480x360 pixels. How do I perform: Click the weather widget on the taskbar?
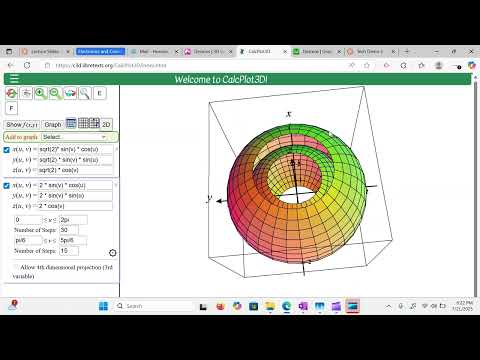coord(13,305)
